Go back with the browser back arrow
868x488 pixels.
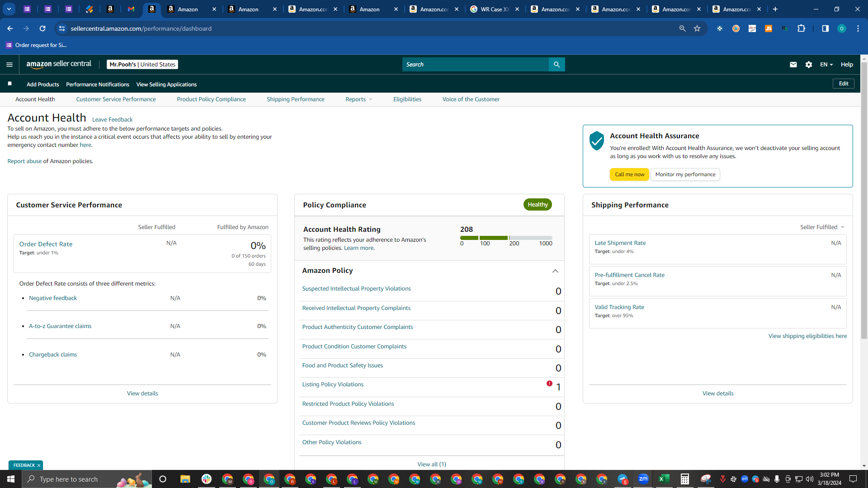point(10,28)
